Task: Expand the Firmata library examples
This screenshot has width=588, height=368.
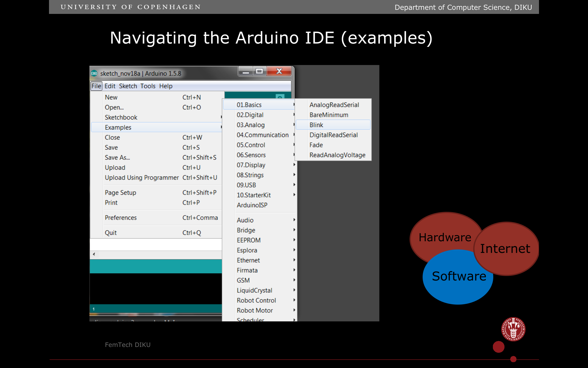Action: click(259, 270)
